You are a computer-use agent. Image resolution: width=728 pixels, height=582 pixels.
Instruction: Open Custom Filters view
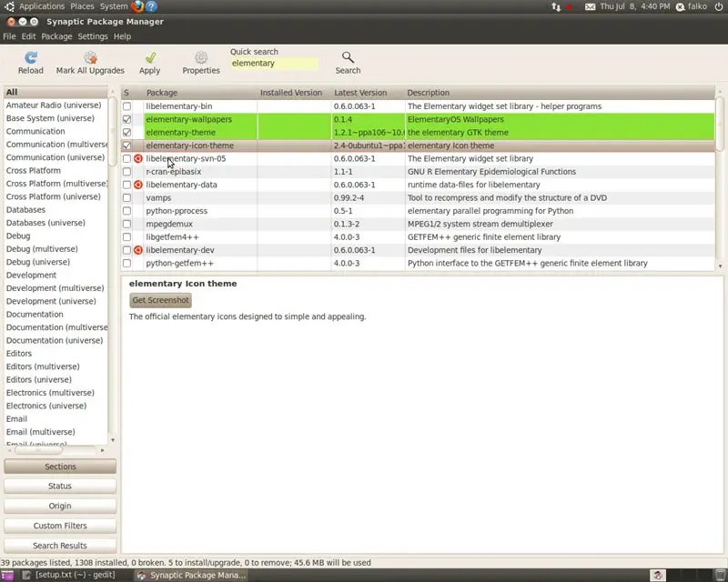pos(60,526)
